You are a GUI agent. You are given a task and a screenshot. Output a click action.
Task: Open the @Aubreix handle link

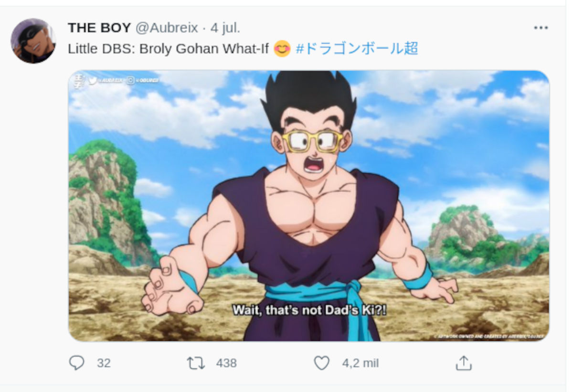167,28
